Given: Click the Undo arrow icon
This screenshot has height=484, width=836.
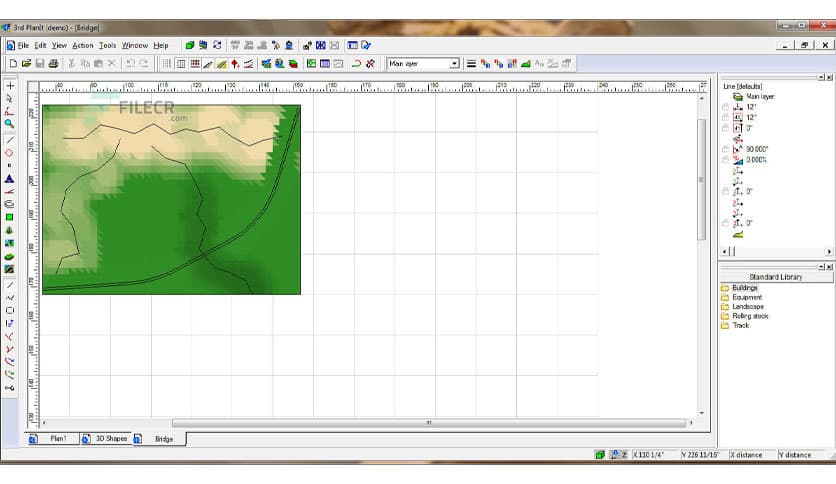Looking at the screenshot, I should coord(130,63).
